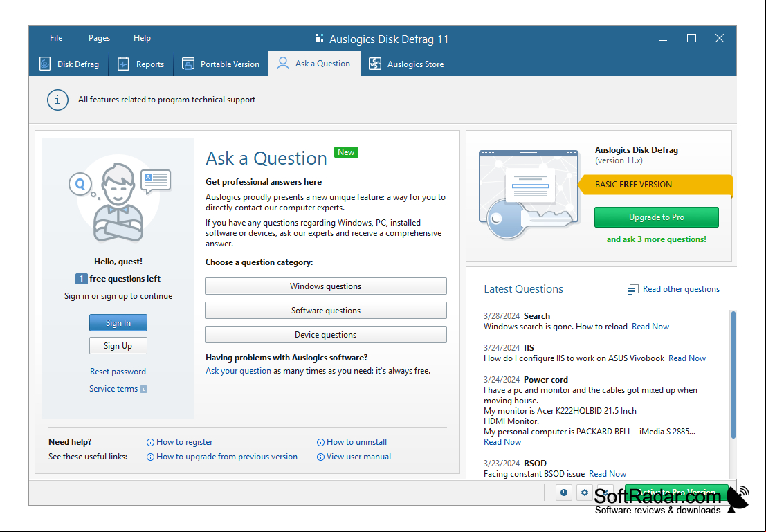Screen dimensions: 766x532
Task: Switch to the Reports tab
Action: (140, 64)
